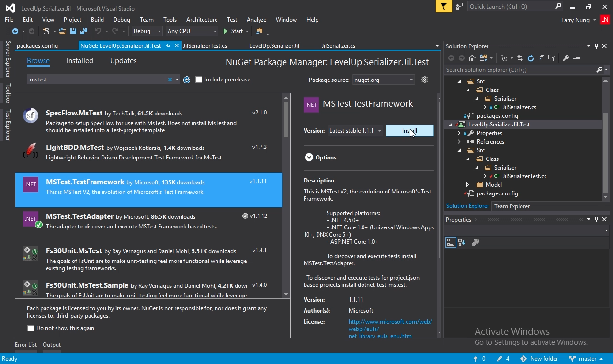Switch to the Updates tab

coord(123,61)
